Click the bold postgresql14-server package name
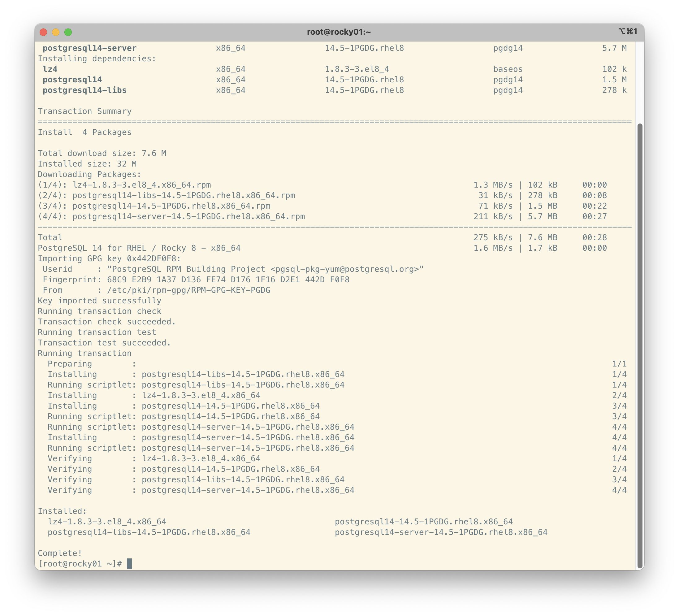Image resolution: width=679 pixels, height=616 pixels. [89, 48]
